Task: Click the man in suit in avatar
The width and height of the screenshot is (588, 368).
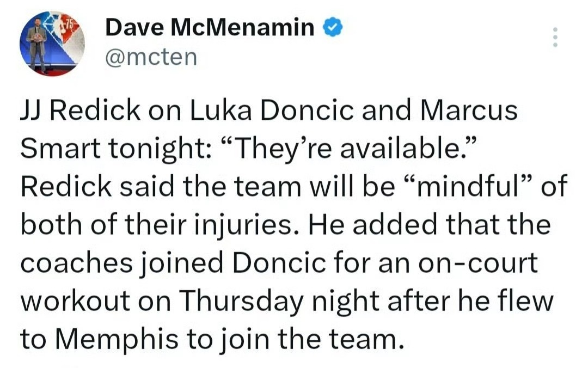Action: click(37, 43)
